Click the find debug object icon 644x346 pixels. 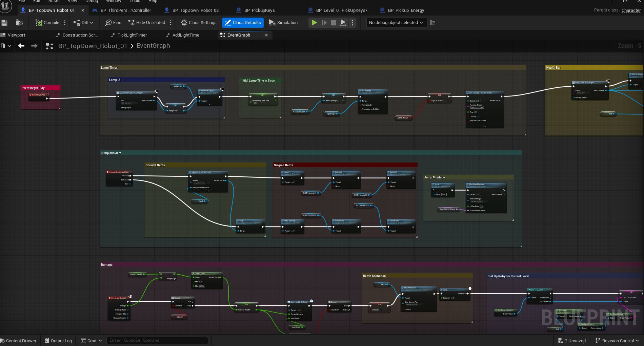(x=432, y=23)
